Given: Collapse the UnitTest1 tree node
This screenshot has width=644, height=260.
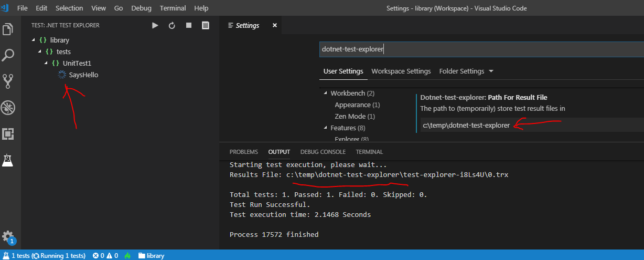Looking at the screenshot, I should click(46, 63).
